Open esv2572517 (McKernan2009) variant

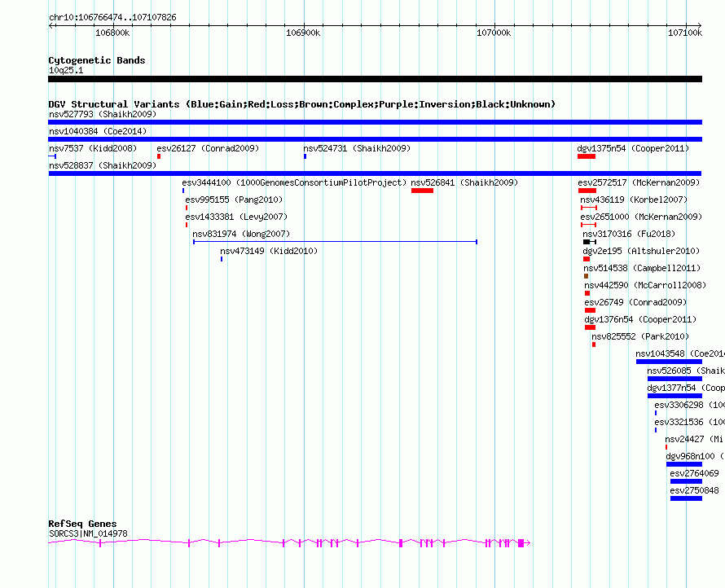[x=639, y=182]
